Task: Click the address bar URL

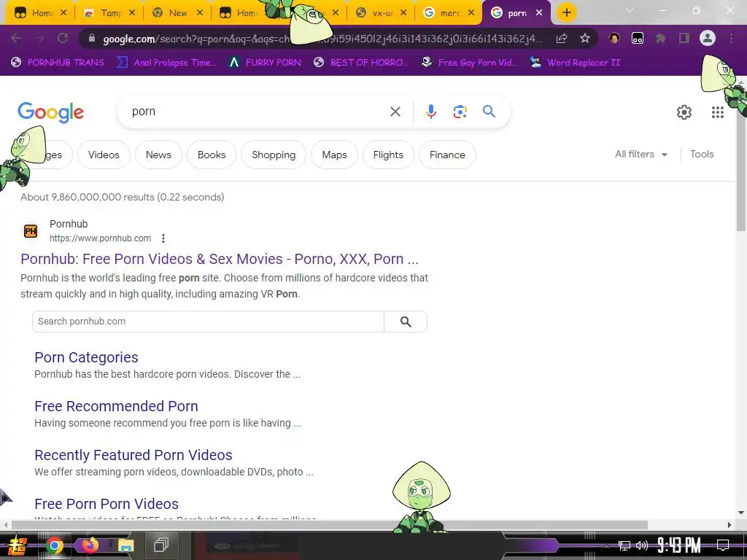Action: [x=322, y=39]
